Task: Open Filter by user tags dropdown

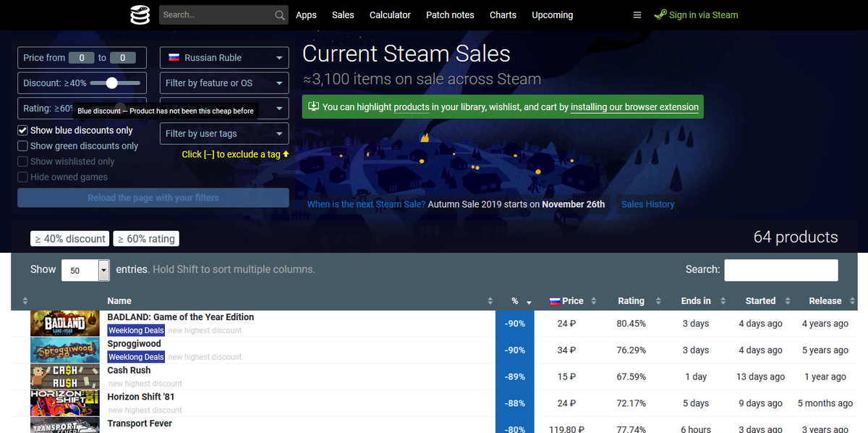Action: tap(224, 134)
